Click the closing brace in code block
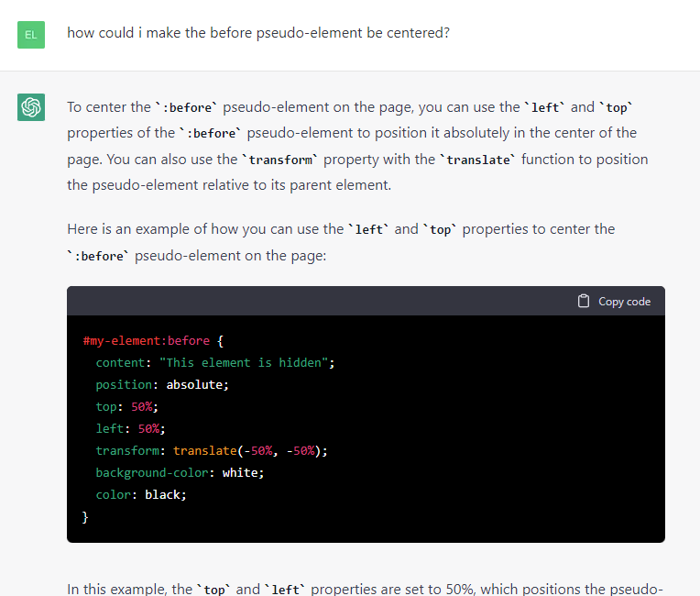The image size is (700, 596). coord(85,517)
